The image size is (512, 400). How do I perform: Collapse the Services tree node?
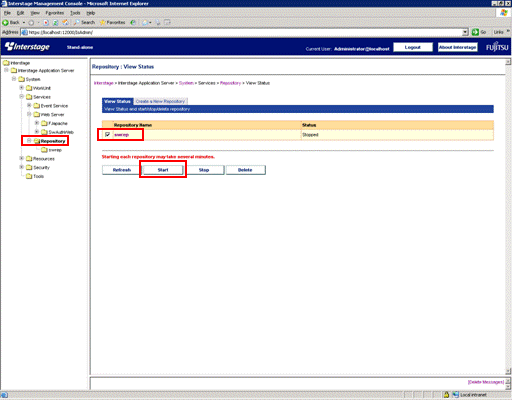[21, 97]
